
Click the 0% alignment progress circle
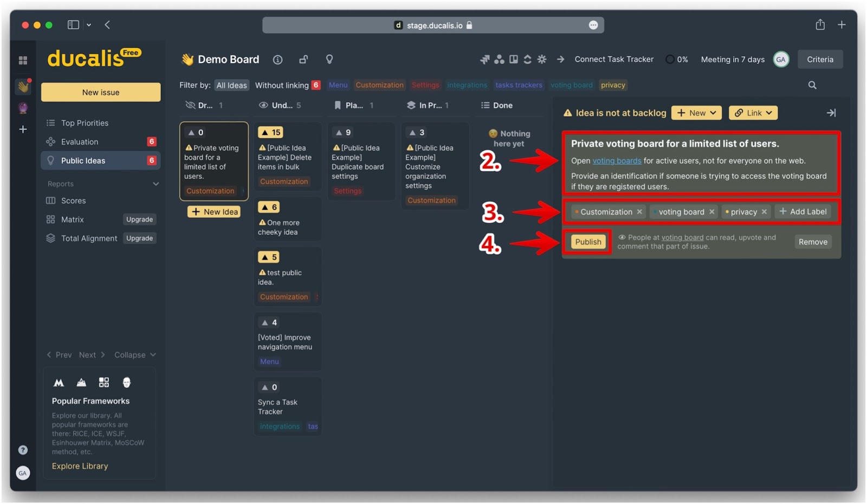tap(670, 60)
